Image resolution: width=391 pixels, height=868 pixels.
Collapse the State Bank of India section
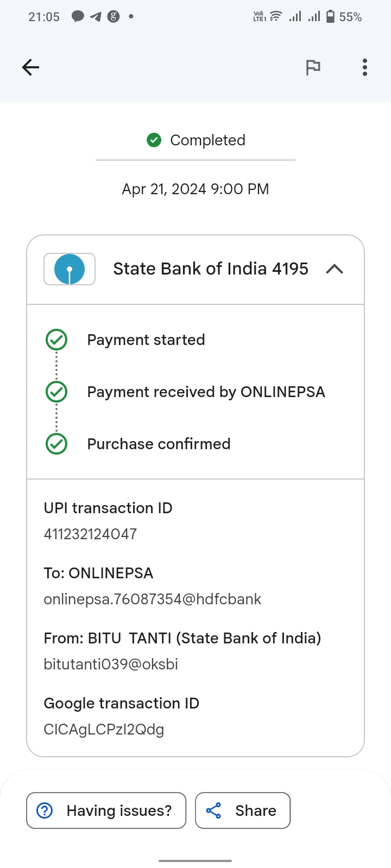335,269
